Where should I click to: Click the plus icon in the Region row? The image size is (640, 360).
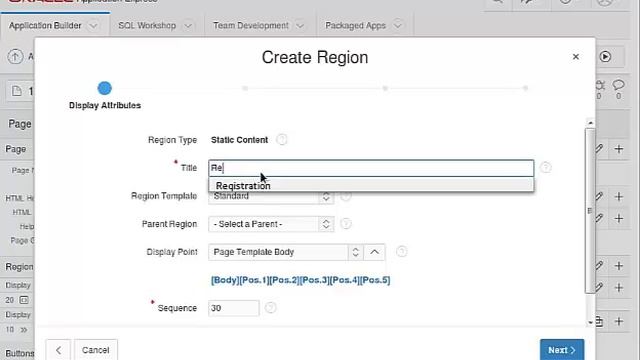point(619,266)
